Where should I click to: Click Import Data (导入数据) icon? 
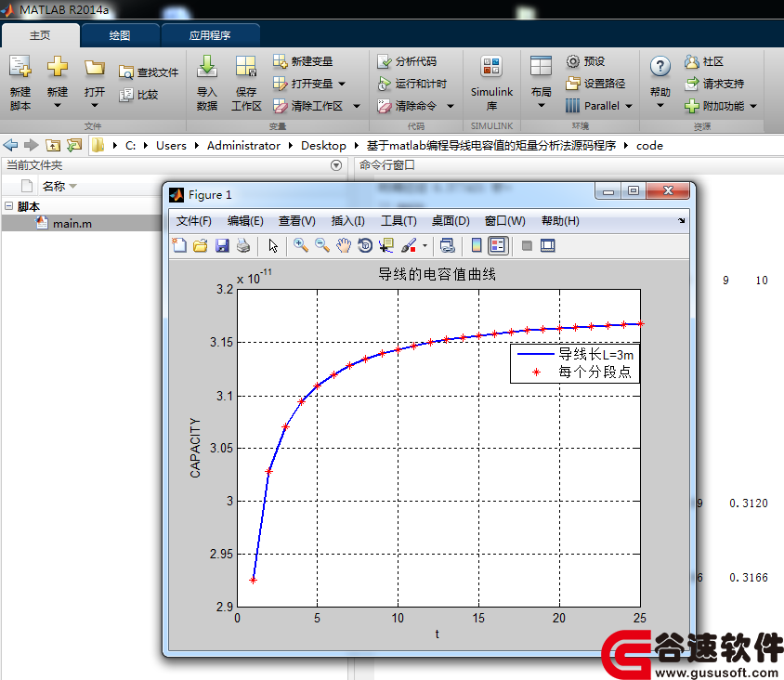206,67
